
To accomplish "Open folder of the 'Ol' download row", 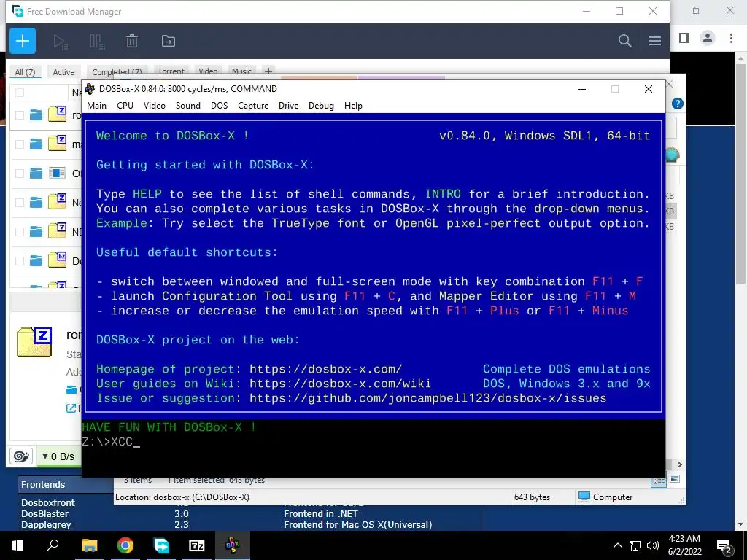I will pos(36,174).
